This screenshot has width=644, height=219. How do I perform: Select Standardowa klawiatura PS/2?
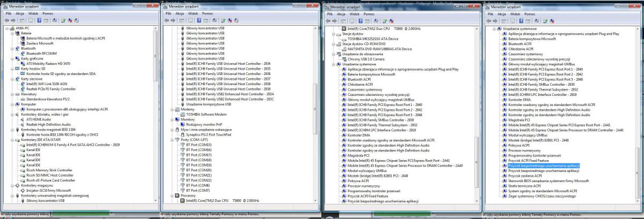48,99
